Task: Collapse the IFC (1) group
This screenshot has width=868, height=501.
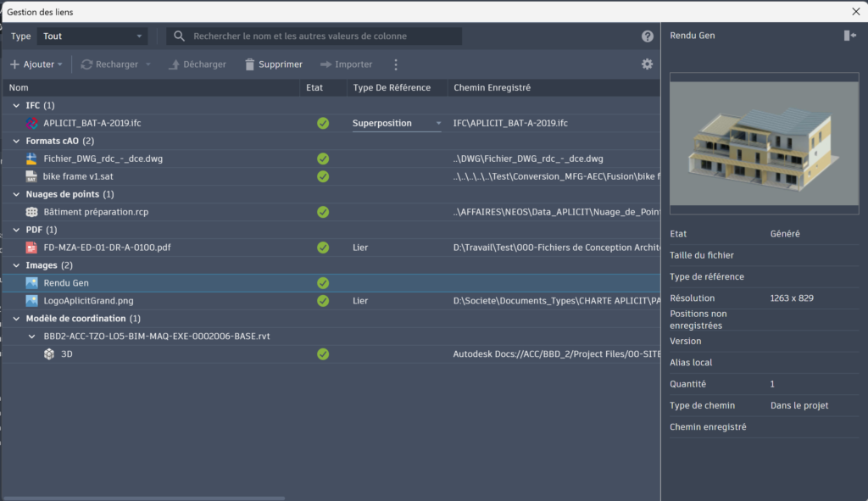Action: pyautogui.click(x=16, y=105)
